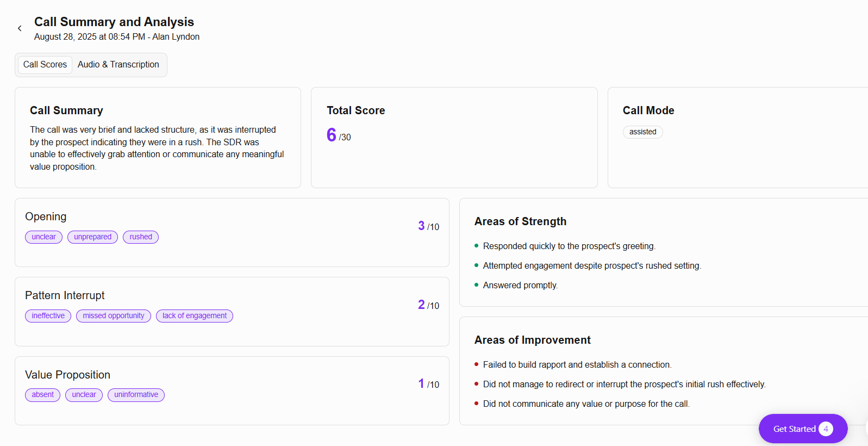The width and height of the screenshot is (868, 446).
Task: Open the Get Started badge showing 4
Action: click(x=826, y=429)
